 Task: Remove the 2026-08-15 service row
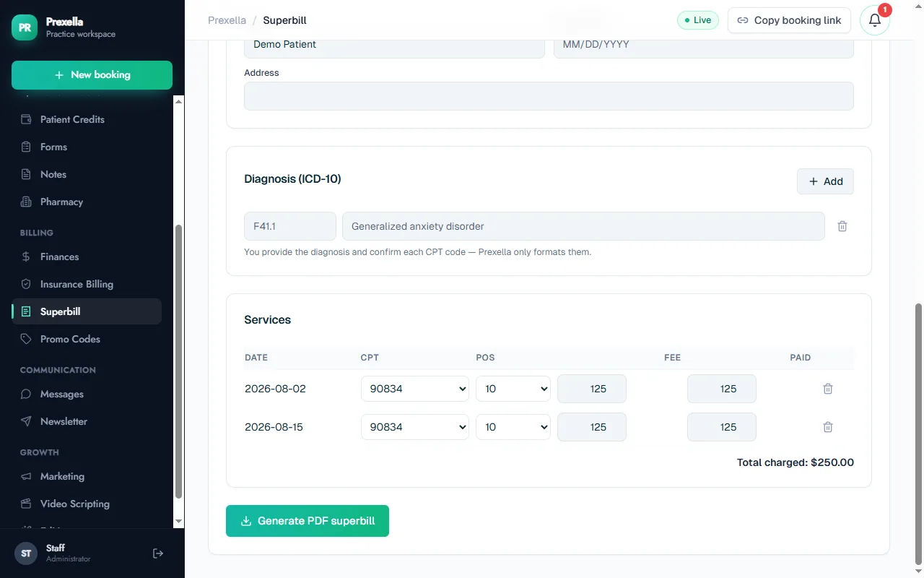coord(828,427)
